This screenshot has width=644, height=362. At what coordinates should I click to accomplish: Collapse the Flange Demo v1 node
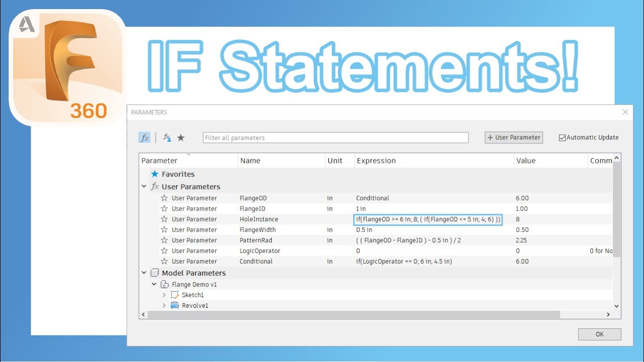(154, 285)
